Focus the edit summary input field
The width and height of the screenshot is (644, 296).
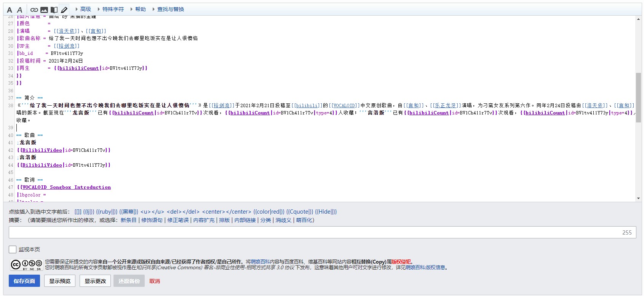[322, 232]
